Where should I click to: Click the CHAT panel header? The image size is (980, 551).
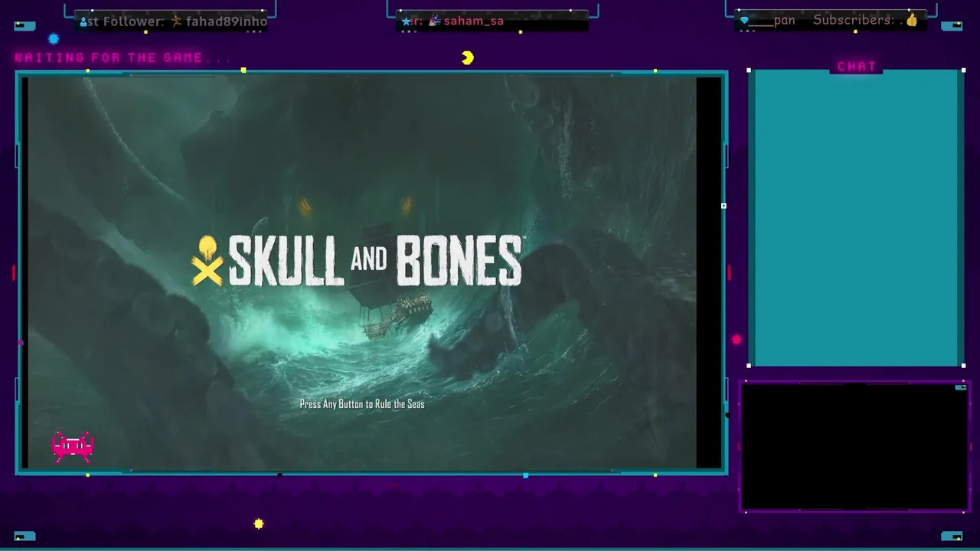pos(857,67)
